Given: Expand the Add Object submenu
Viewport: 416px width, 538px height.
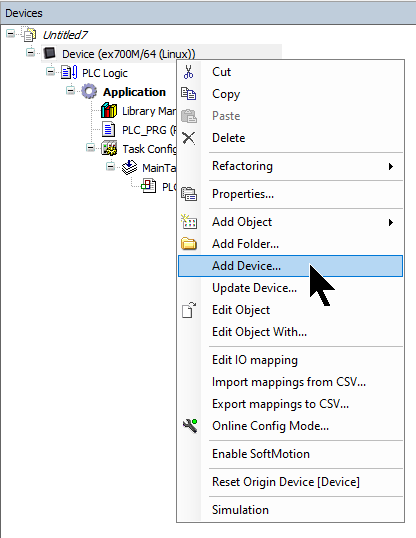Looking at the screenshot, I should [x=391, y=222].
